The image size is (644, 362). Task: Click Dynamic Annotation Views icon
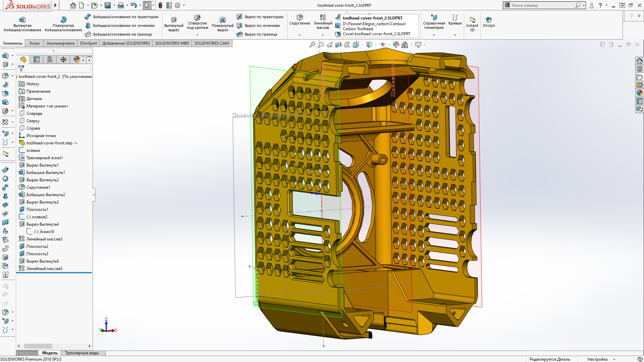pyautogui.click(x=347, y=45)
